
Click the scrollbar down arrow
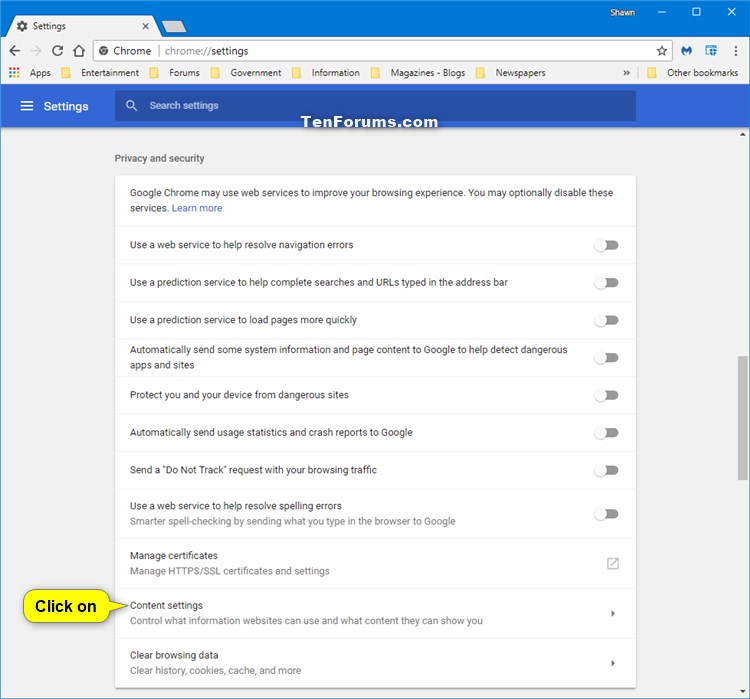click(742, 692)
